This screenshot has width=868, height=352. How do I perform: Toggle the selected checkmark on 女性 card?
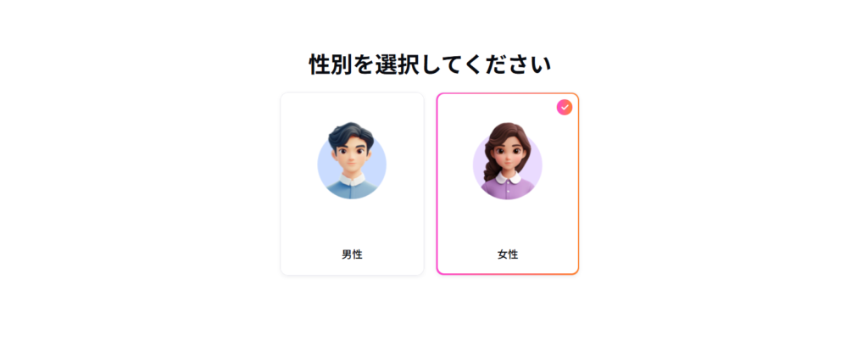(565, 107)
